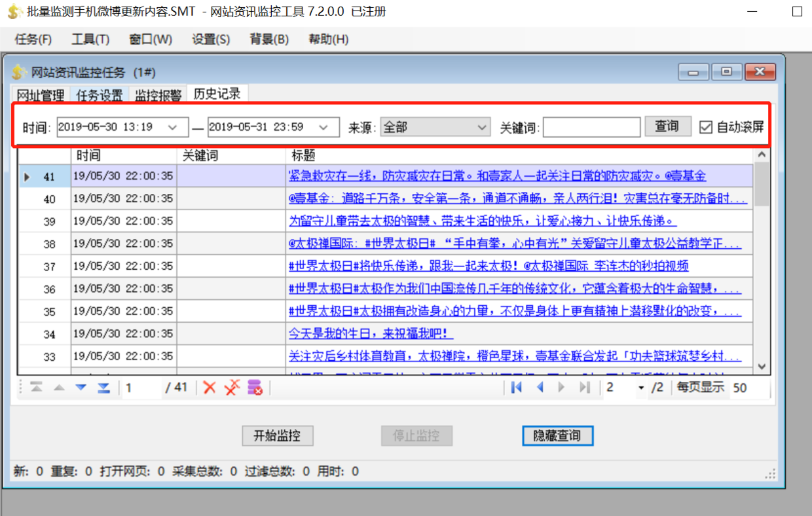Select row number 37 in the table
The height and width of the screenshot is (516, 812).
point(45,267)
